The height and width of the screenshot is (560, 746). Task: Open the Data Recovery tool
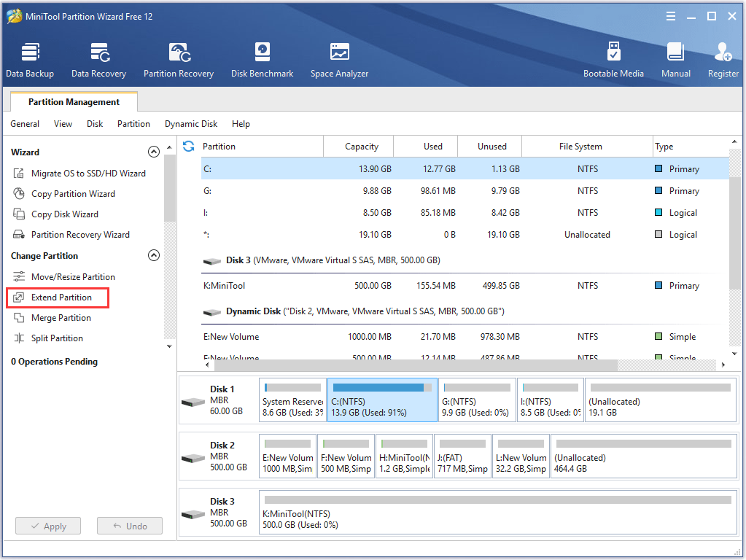tap(98, 58)
